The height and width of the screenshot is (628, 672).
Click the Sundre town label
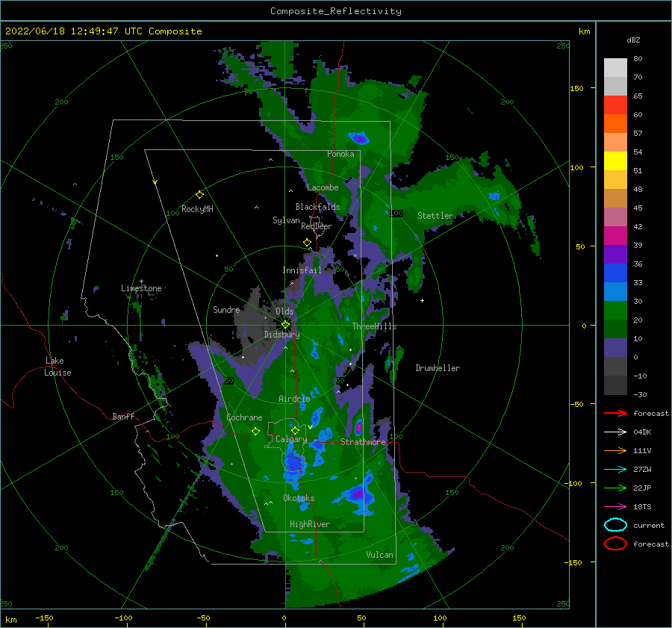(x=226, y=309)
